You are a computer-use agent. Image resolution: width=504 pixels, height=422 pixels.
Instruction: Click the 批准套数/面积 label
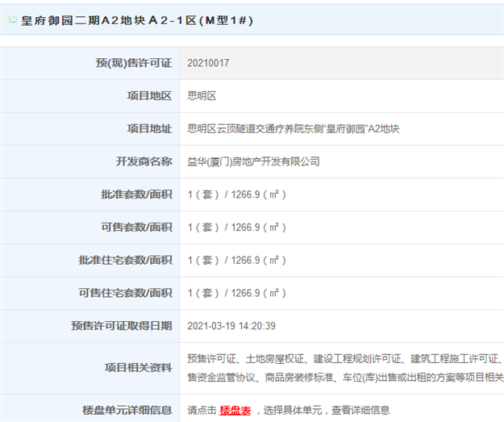click(136, 194)
